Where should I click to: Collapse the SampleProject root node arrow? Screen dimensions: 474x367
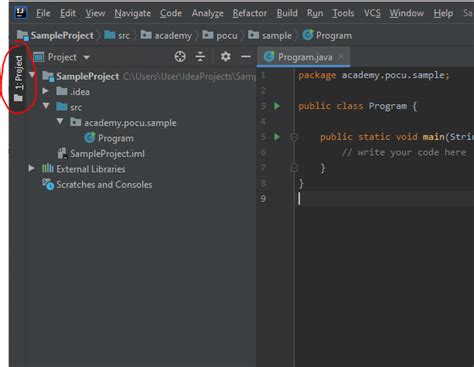(x=32, y=75)
